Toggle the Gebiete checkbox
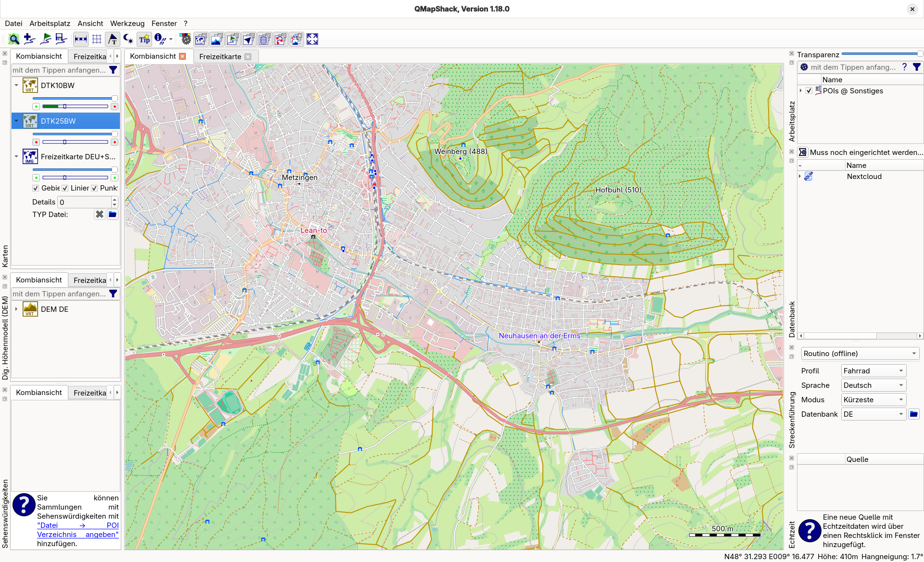 pyautogui.click(x=36, y=189)
